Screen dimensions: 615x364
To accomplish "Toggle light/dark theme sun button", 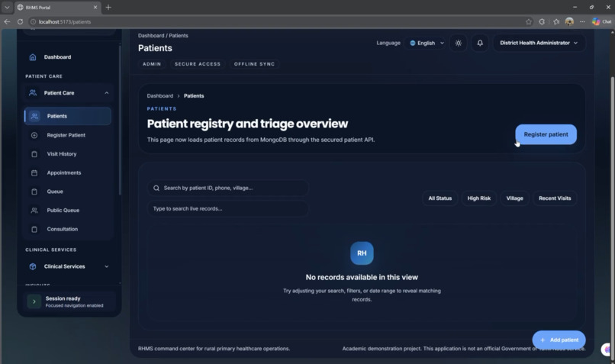I will 458,43.
